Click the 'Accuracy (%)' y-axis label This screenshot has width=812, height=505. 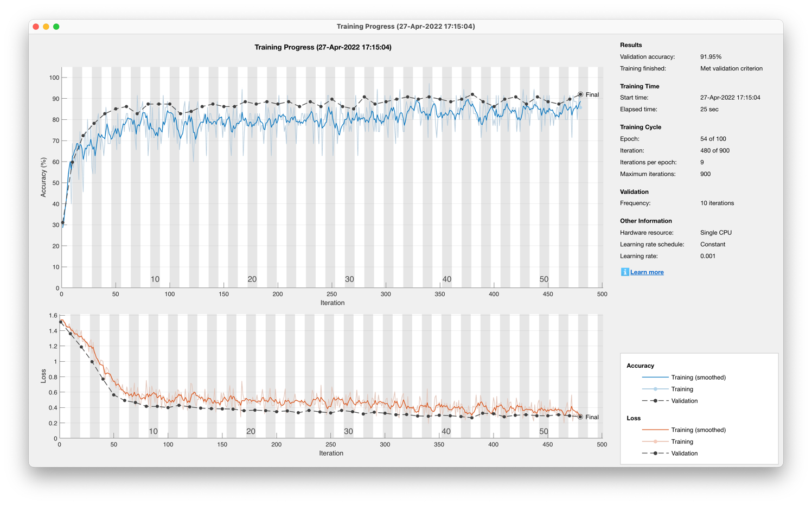(43, 177)
